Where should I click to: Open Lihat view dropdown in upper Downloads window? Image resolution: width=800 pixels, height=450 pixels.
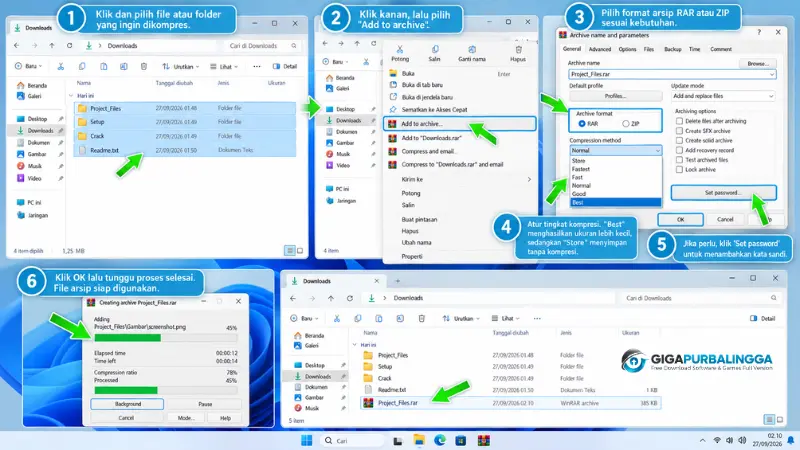(x=224, y=66)
